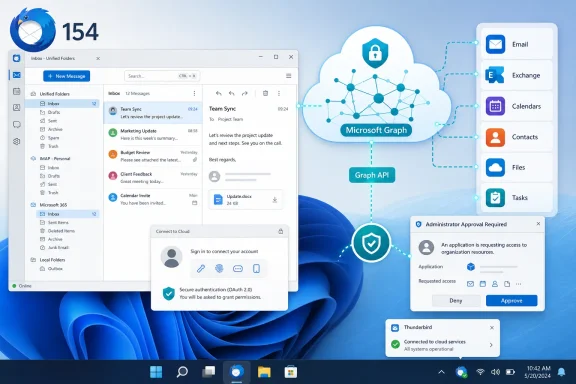
Task: Click the Thunderbird icon in system tray
Action: tap(461, 372)
